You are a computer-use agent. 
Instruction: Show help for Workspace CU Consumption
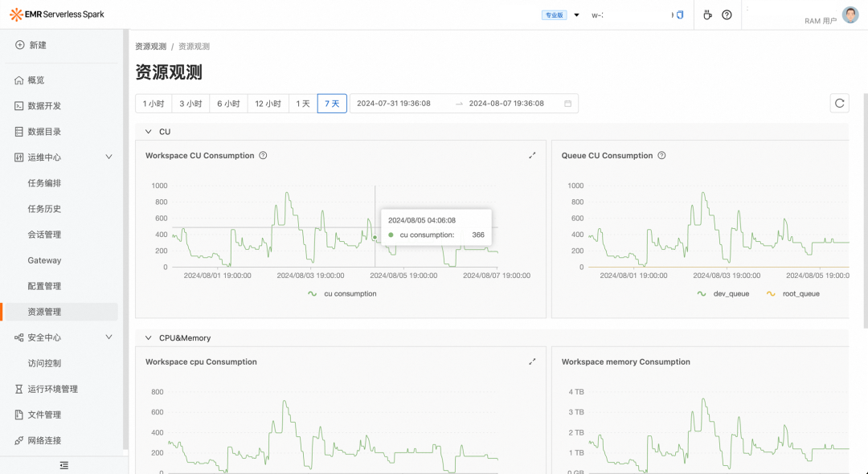tap(263, 155)
